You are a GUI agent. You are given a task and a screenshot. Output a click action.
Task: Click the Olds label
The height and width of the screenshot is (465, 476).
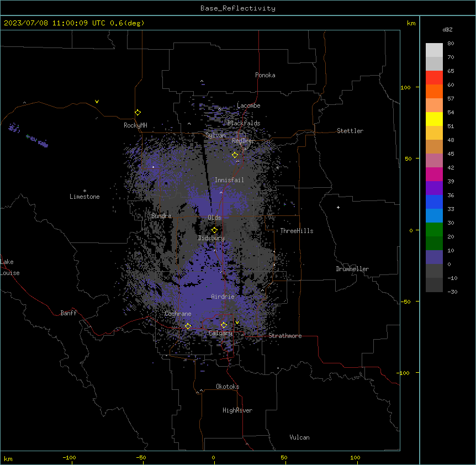tap(214, 218)
